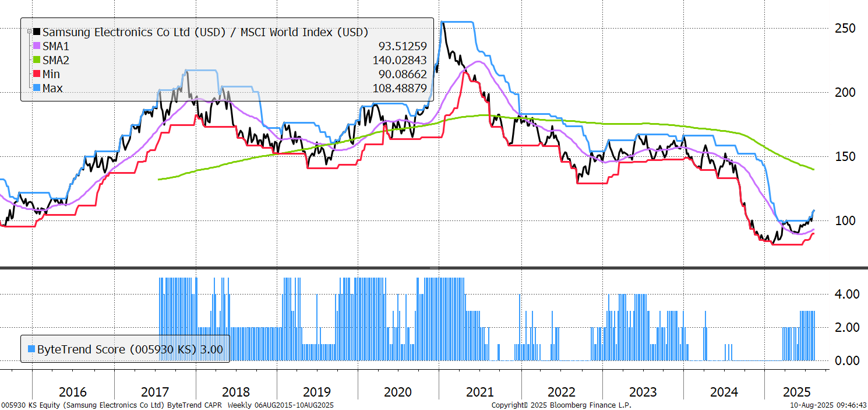This screenshot has width=868, height=410.
Task: Click the 005930 KS Equity ByteTrend CAPR footer text
Action: (x=168, y=405)
